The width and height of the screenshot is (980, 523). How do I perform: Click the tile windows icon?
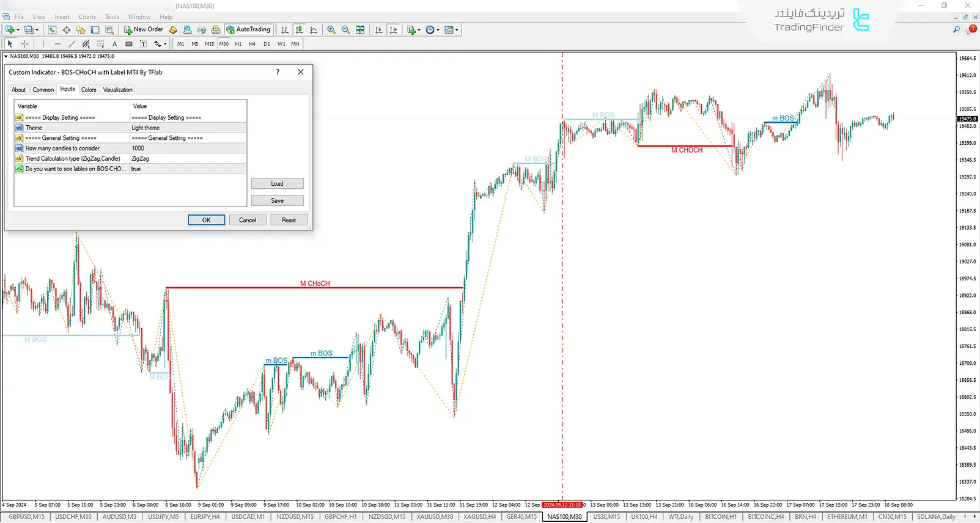[360, 30]
